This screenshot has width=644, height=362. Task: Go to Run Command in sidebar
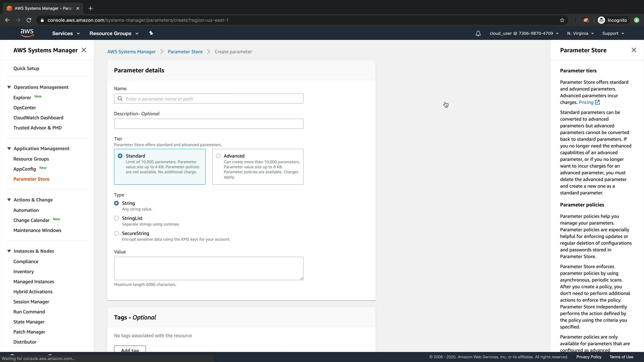[x=29, y=312]
